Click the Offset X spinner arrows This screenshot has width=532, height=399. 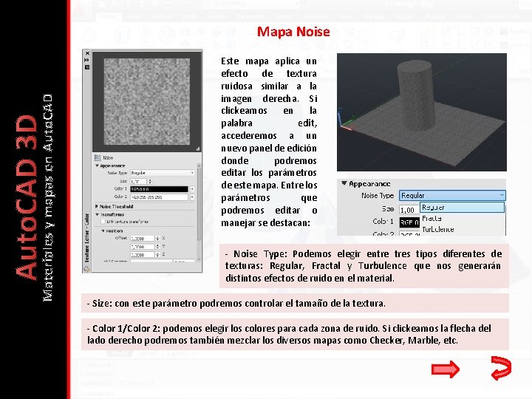157,239
